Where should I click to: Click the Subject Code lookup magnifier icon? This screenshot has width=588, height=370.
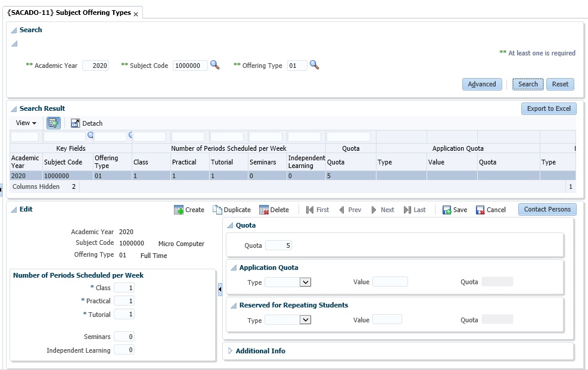[215, 66]
